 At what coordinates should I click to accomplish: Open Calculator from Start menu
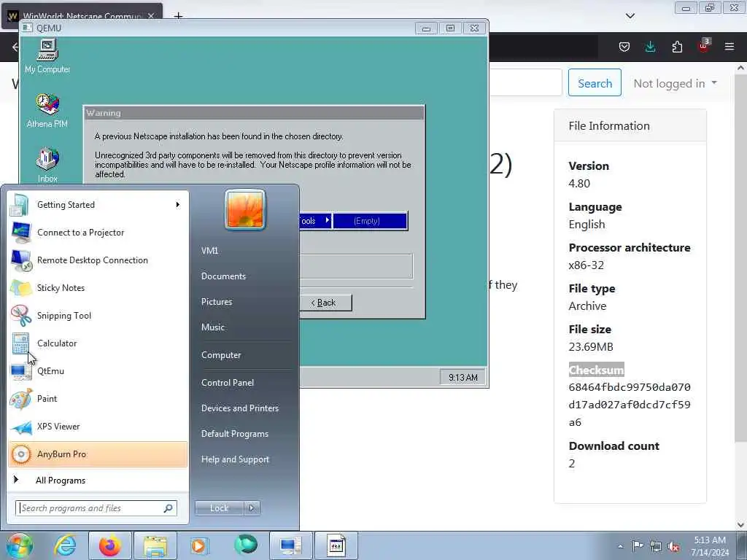pyautogui.click(x=98, y=343)
